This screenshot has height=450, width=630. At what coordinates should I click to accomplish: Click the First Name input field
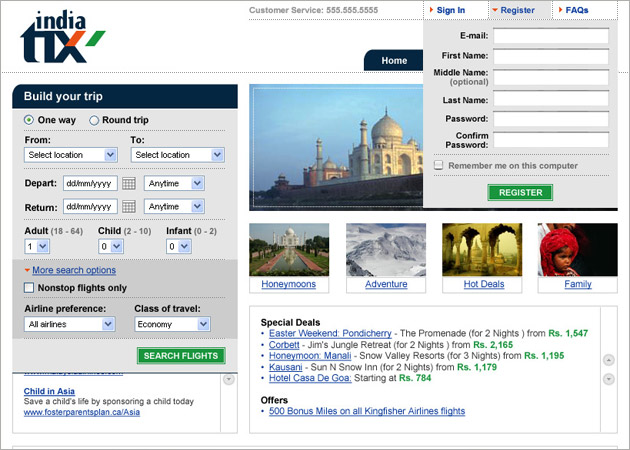point(551,56)
